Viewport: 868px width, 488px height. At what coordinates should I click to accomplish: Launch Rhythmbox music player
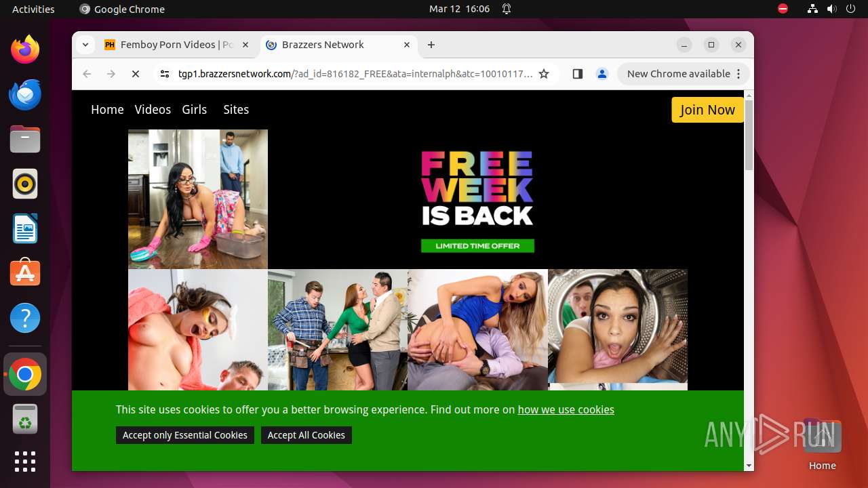pyautogui.click(x=25, y=184)
